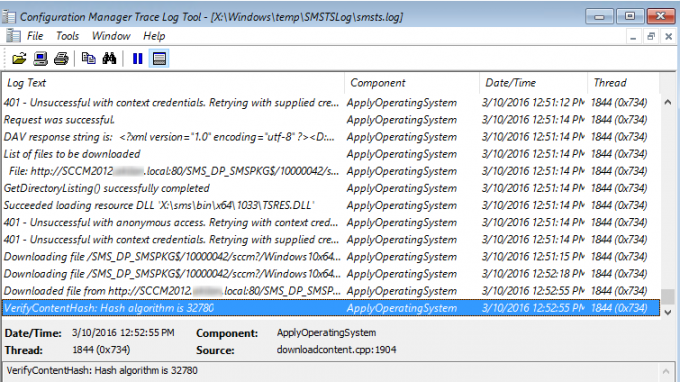This screenshot has height=382, width=680.
Task: Open the Tools menu
Action: pyautogui.click(x=67, y=36)
